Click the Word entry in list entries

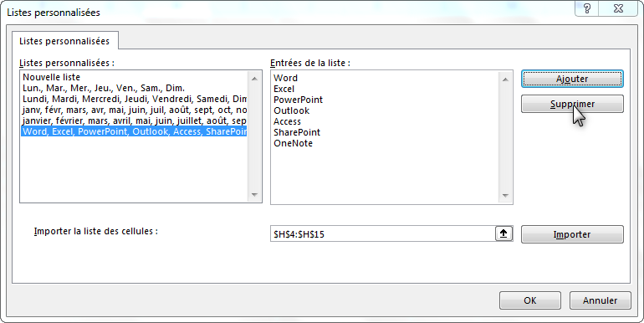point(285,78)
